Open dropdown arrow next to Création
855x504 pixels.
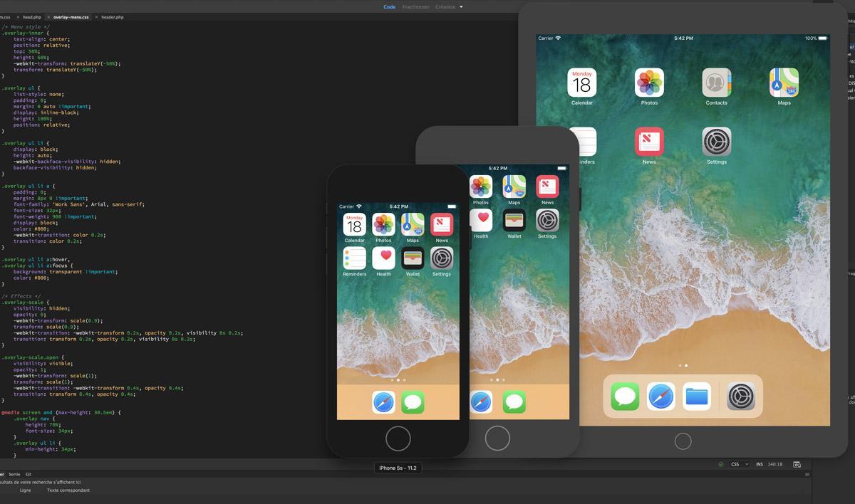(x=461, y=7)
